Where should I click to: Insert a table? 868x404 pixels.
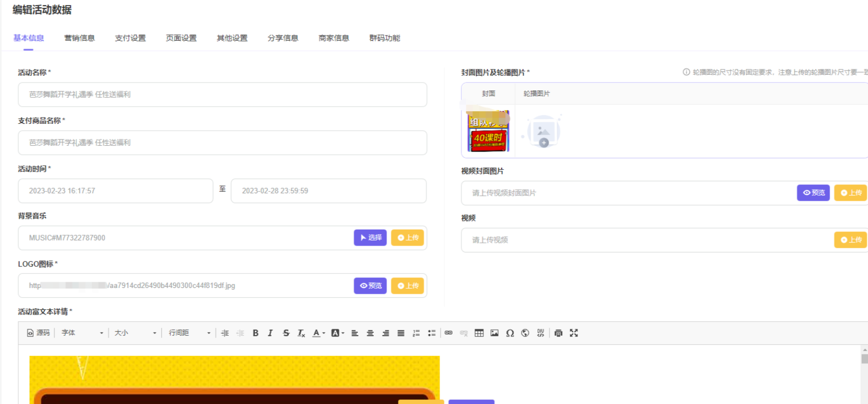click(479, 333)
